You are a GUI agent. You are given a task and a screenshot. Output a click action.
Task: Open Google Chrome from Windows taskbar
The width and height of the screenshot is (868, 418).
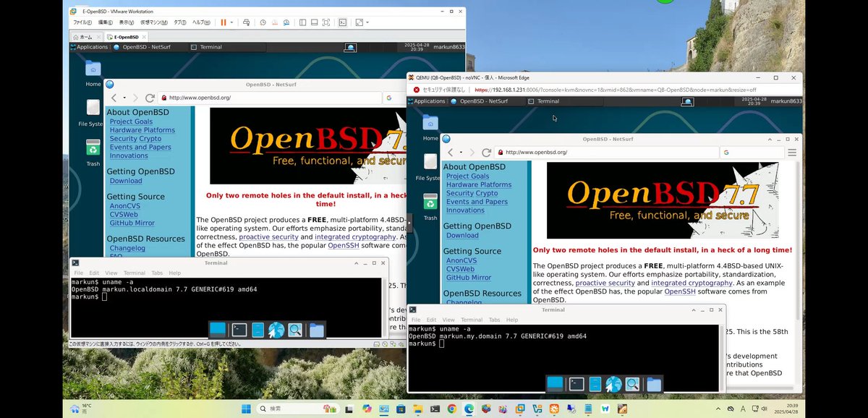tap(451, 409)
